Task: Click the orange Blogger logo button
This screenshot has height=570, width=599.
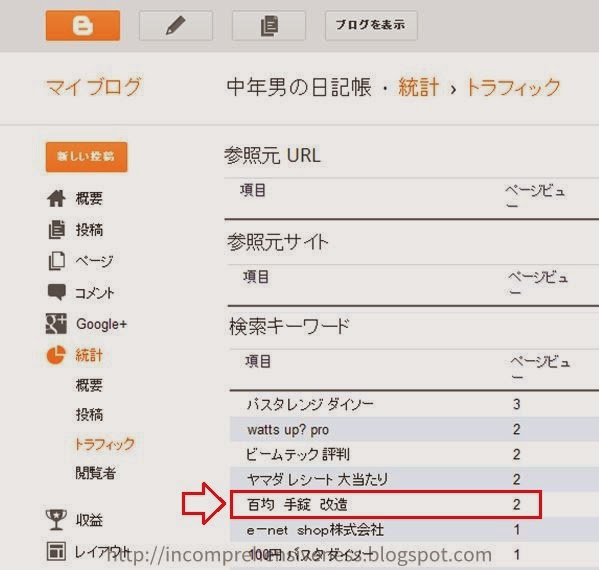Action: (83, 26)
